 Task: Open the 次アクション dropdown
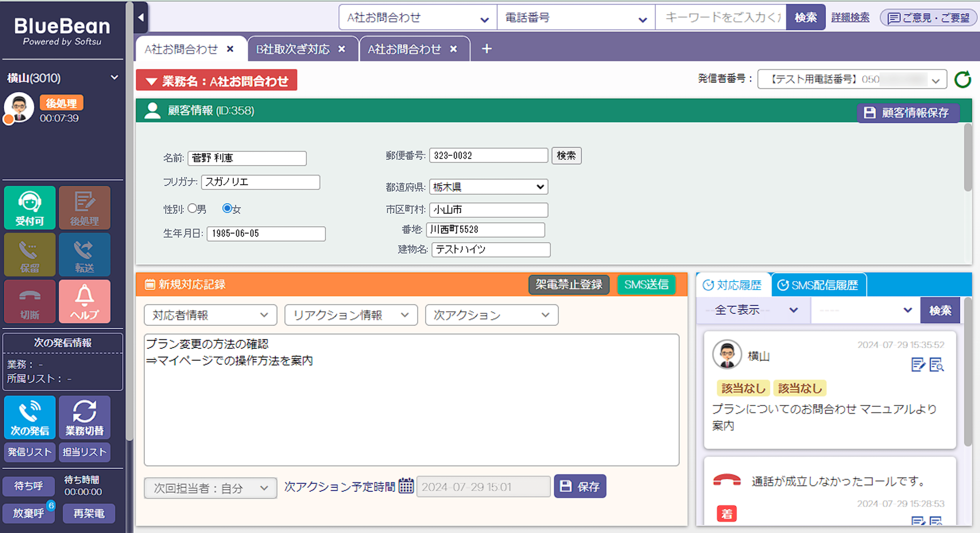[x=492, y=315]
